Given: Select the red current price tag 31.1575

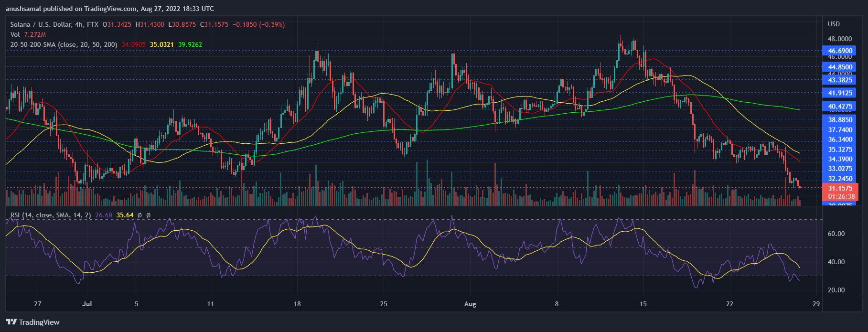Looking at the screenshot, I should pos(840,188).
